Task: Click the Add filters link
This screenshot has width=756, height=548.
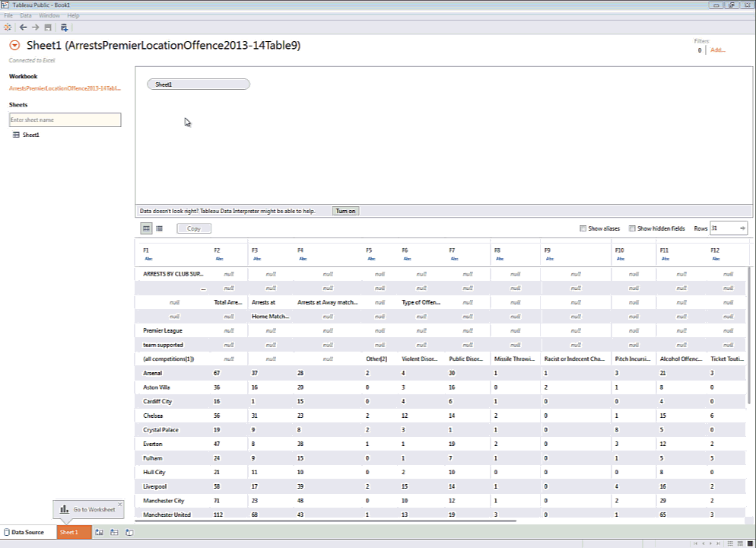Action: [717, 49]
